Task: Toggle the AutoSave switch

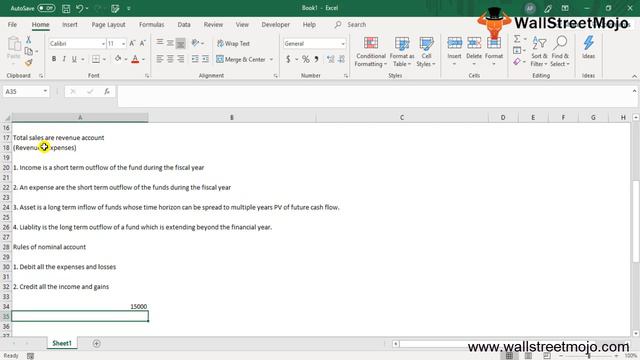Action: [46, 8]
